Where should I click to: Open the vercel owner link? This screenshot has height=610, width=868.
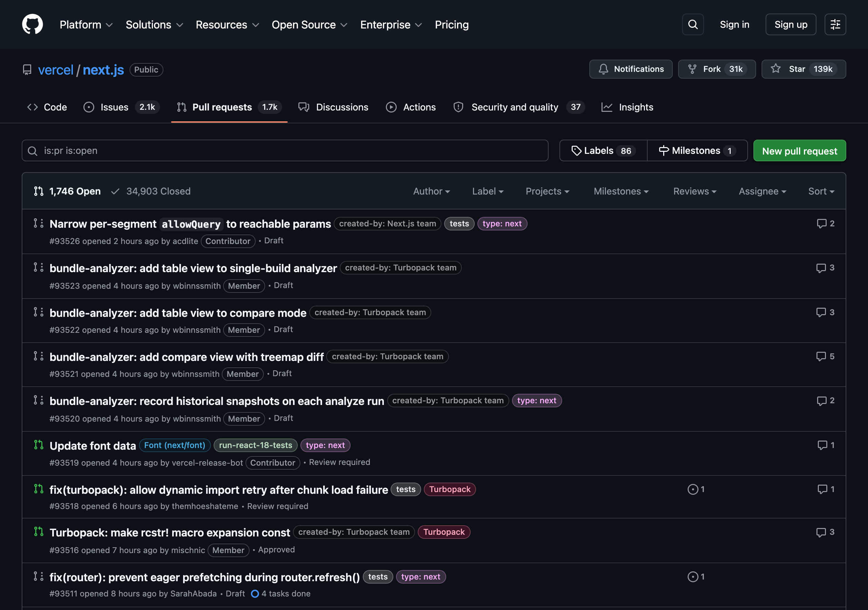[56, 70]
